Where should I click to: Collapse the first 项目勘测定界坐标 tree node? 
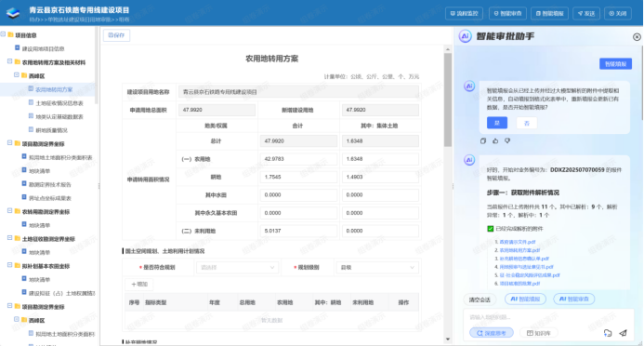(x=9, y=143)
